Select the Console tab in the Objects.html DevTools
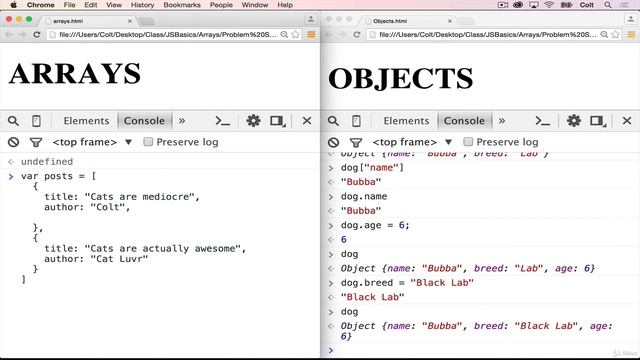This screenshot has width=640, height=360. click(x=464, y=121)
